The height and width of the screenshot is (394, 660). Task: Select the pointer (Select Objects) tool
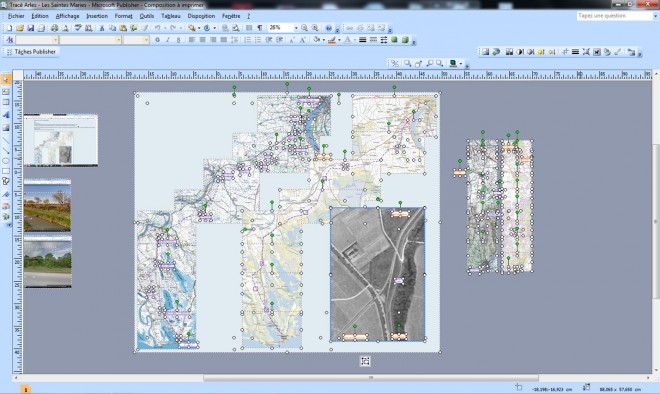click(x=6, y=79)
